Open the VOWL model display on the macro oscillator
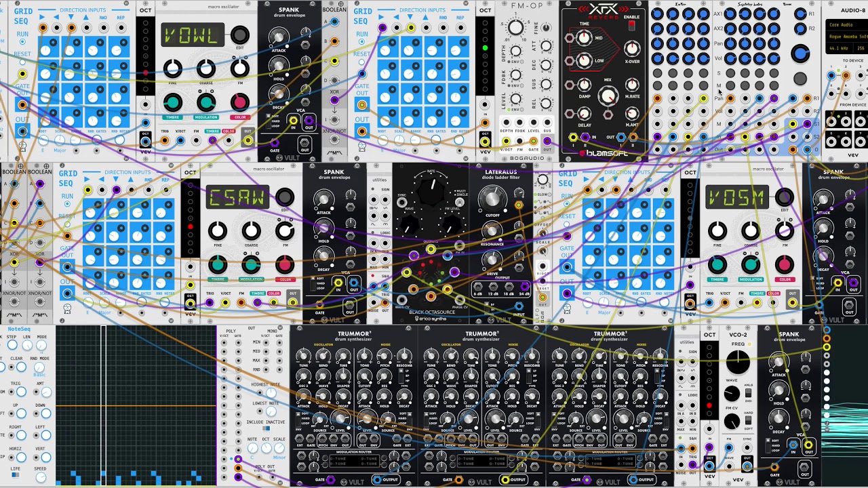The image size is (868, 488). 193,35
